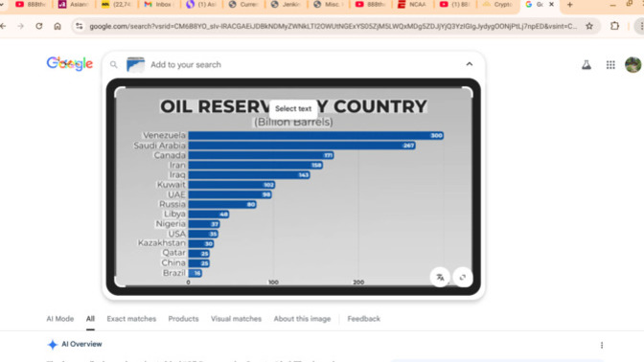The height and width of the screenshot is (362, 644).
Task: Click the (Billion Barrels) subtitle
Action: click(293, 122)
